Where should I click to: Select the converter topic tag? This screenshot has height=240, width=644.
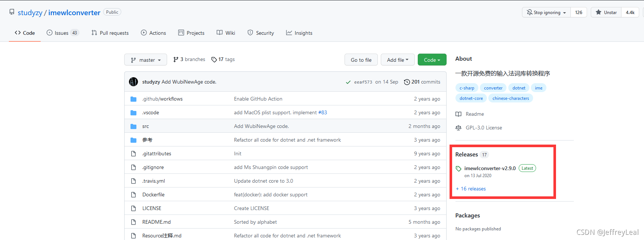(x=493, y=88)
